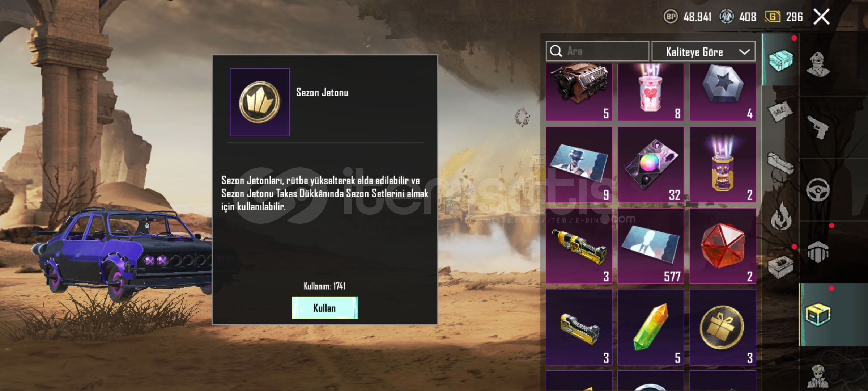Open the outfit character category tab

818,65
